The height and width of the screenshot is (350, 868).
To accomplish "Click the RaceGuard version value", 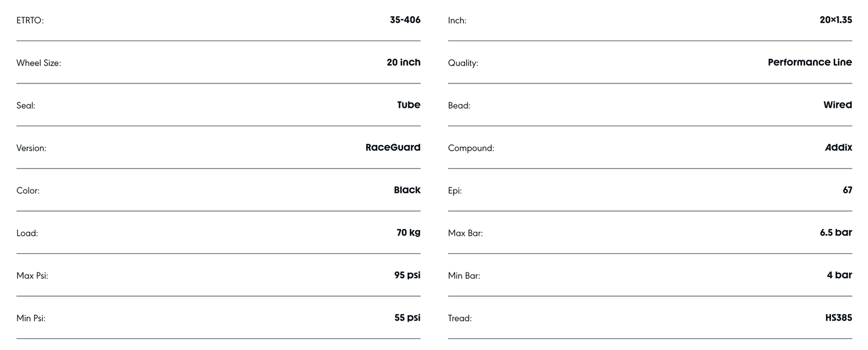I will coord(393,148).
